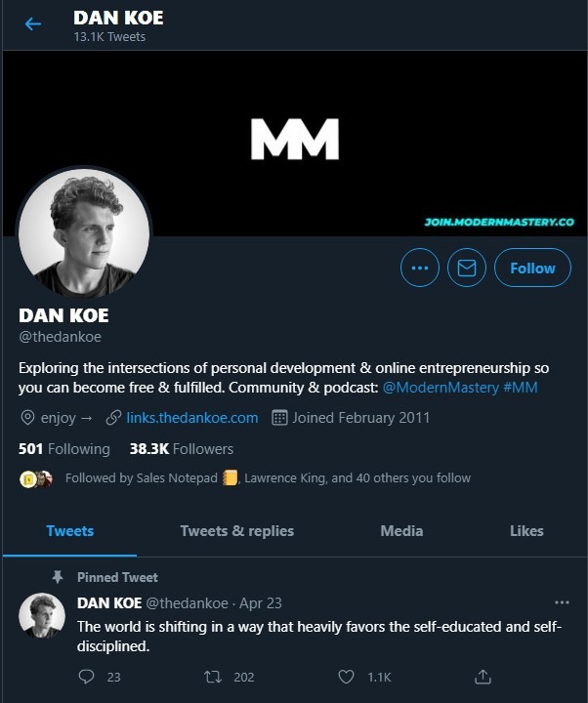
Task: Switch to the Tweets tab
Action: coord(70,531)
